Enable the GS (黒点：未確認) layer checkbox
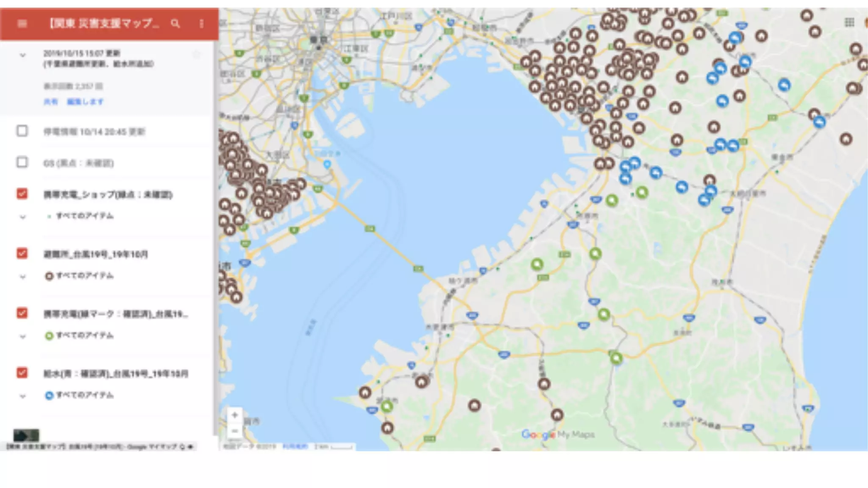The width and height of the screenshot is (868, 488). tap(22, 162)
